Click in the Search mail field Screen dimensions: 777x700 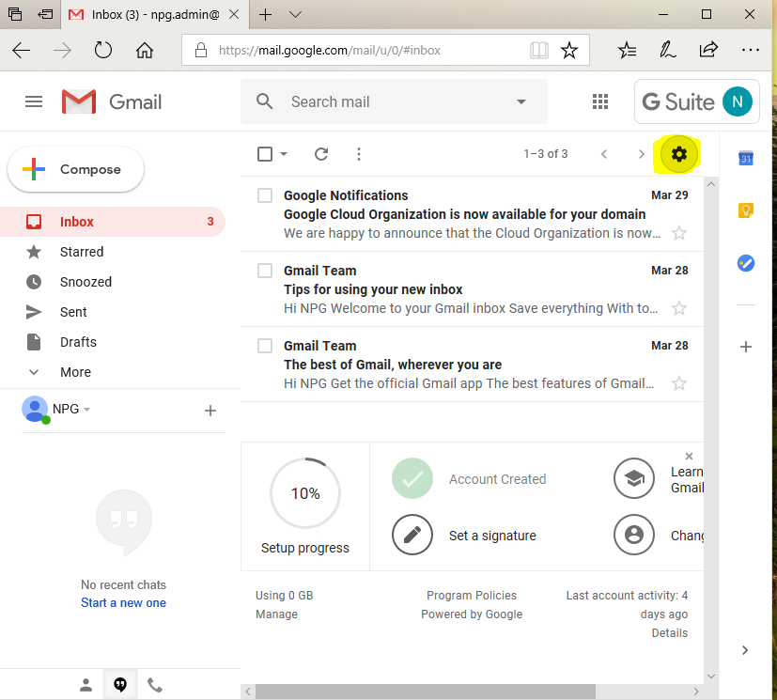(394, 101)
